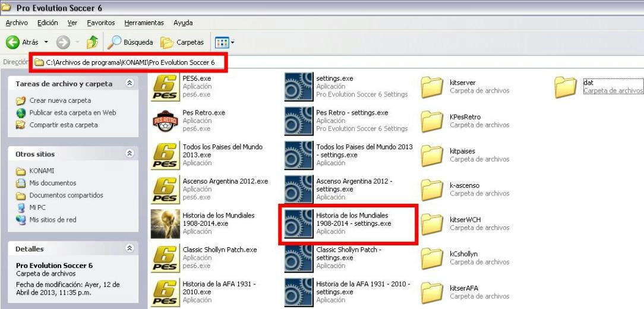644x309 pixels.
Task: Select Historia de los Mundiales 1908-2014 - settings.exe icon
Action: (299, 223)
